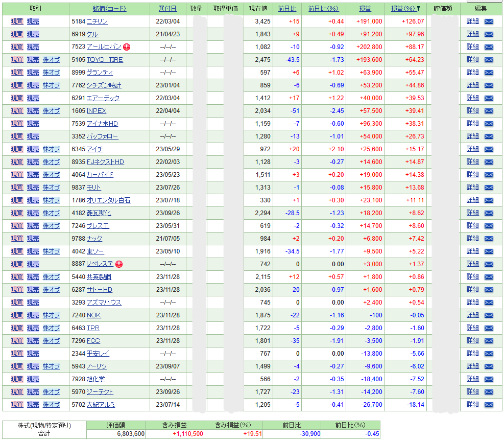504x441 pixels.
Task: Open 詳細 for バッファロー
Action: point(472,136)
